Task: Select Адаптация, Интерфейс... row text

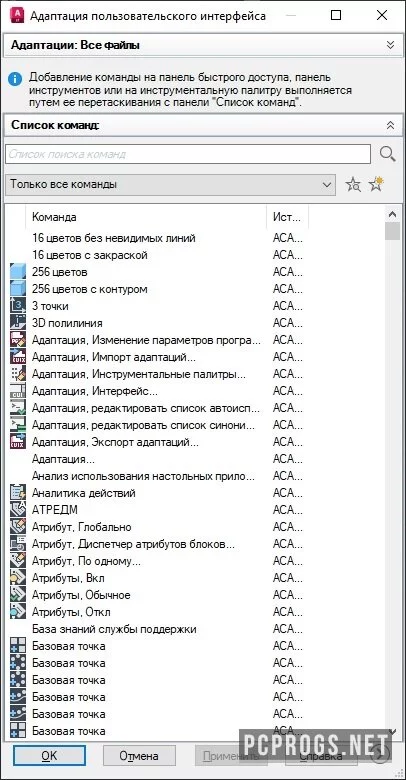Action: (95, 391)
